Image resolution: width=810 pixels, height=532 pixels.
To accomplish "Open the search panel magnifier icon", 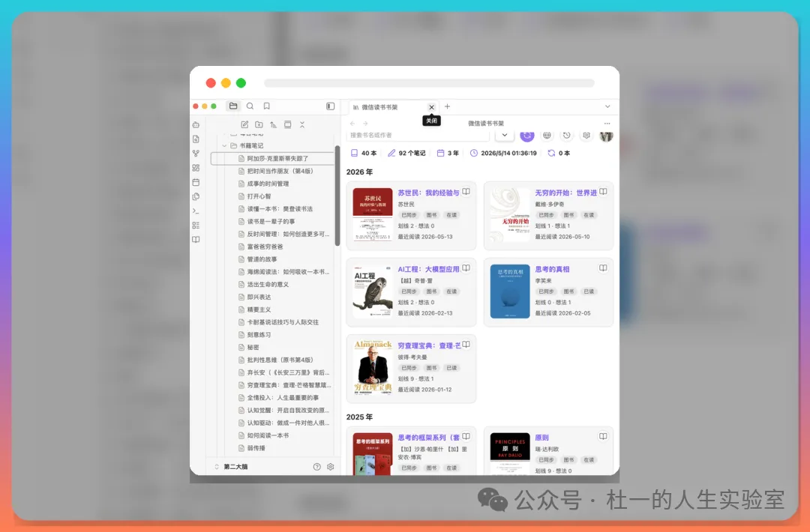I will (250, 106).
